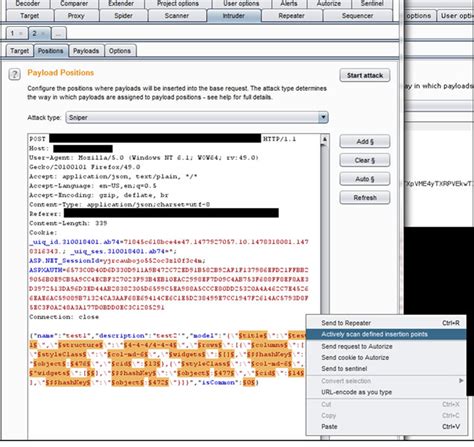The image size is (474, 447).
Task: Click the Start attack button
Action: pyautogui.click(x=365, y=75)
